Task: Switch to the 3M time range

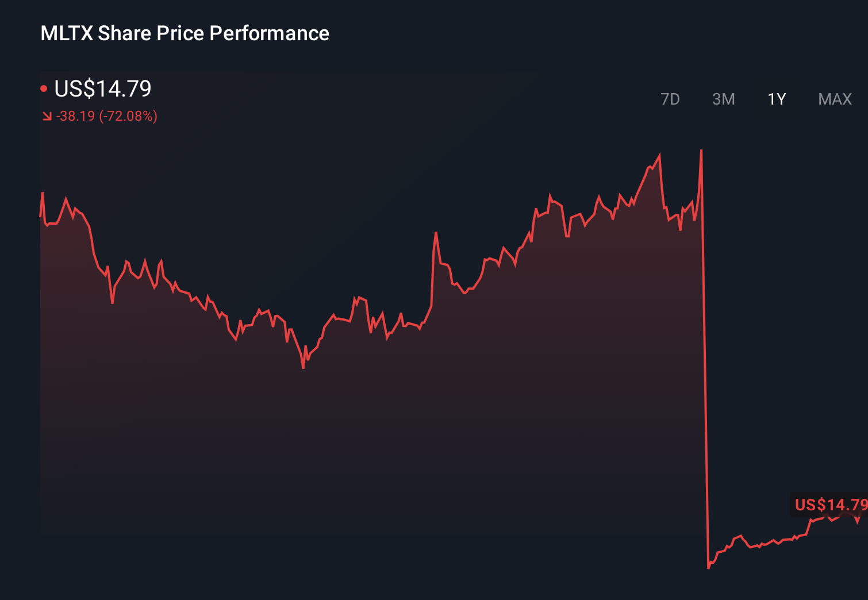Action: click(x=724, y=99)
